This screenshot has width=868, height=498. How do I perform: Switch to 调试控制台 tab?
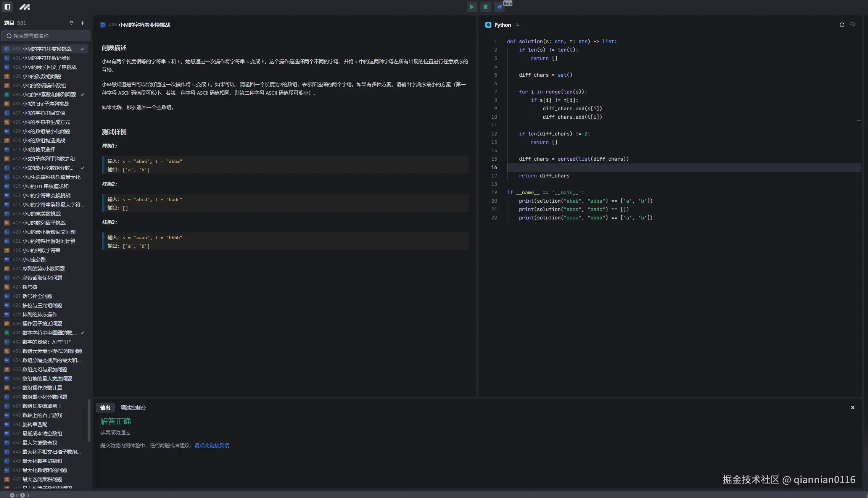coord(133,408)
